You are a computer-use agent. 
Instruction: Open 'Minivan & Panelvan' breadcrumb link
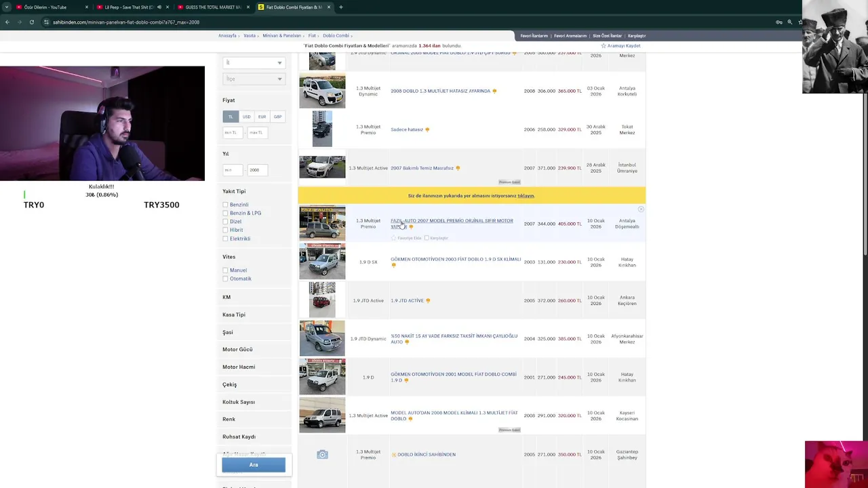tap(281, 35)
